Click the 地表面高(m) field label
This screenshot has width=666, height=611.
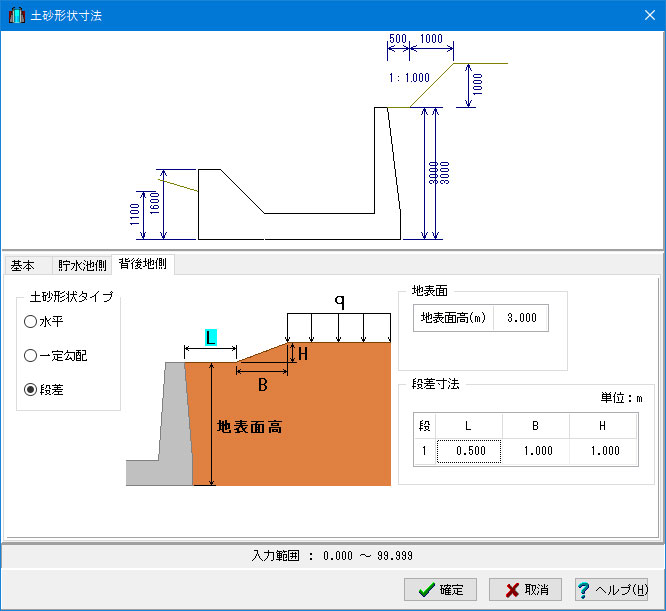point(453,318)
